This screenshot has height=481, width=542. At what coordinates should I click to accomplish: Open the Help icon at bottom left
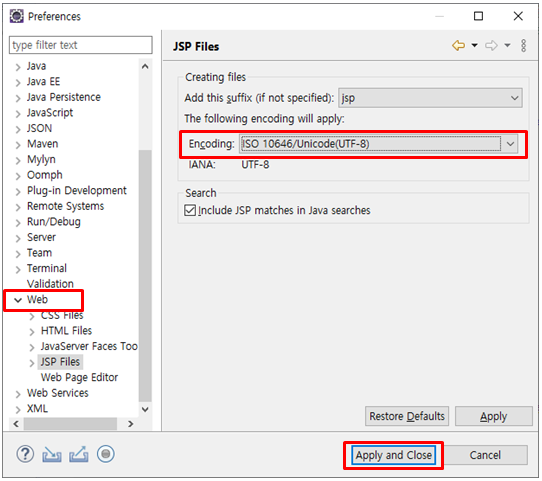pos(25,454)
